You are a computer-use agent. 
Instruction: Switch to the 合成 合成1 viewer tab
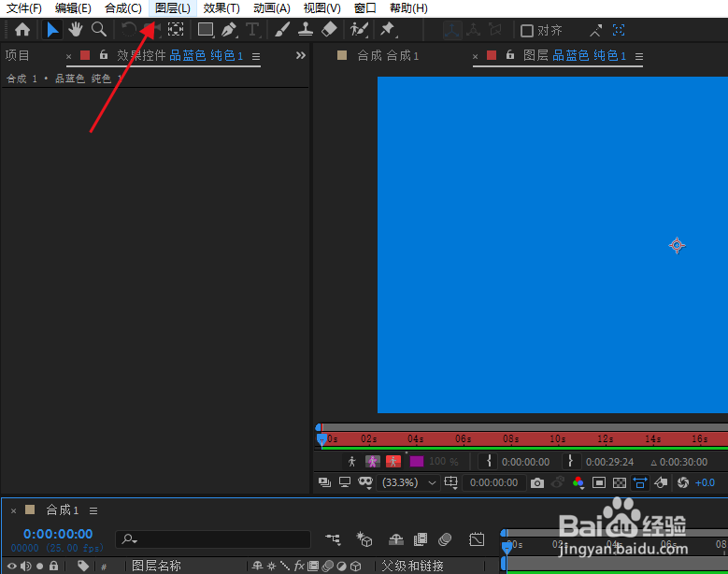tap(388, 56)
